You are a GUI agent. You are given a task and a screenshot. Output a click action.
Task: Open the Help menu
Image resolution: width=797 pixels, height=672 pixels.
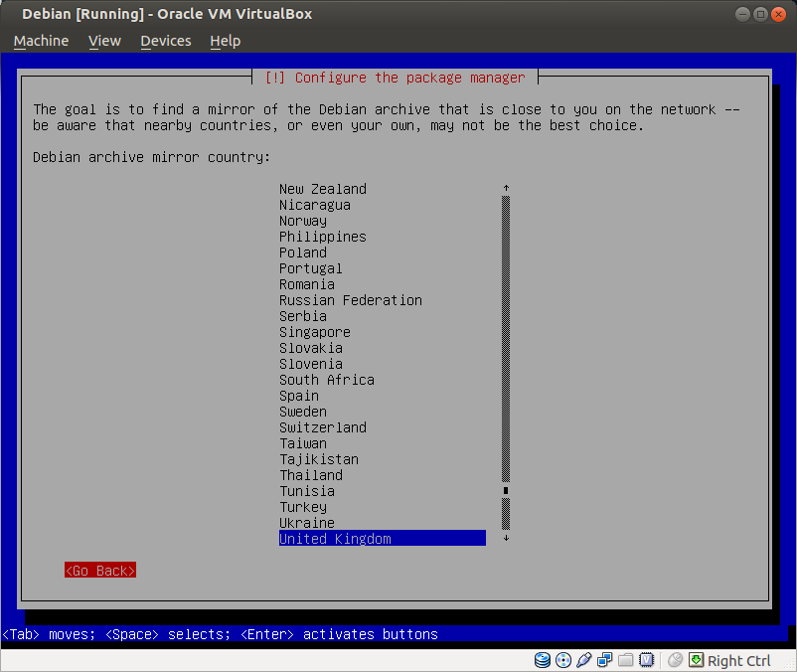click(x=226, y=41)
